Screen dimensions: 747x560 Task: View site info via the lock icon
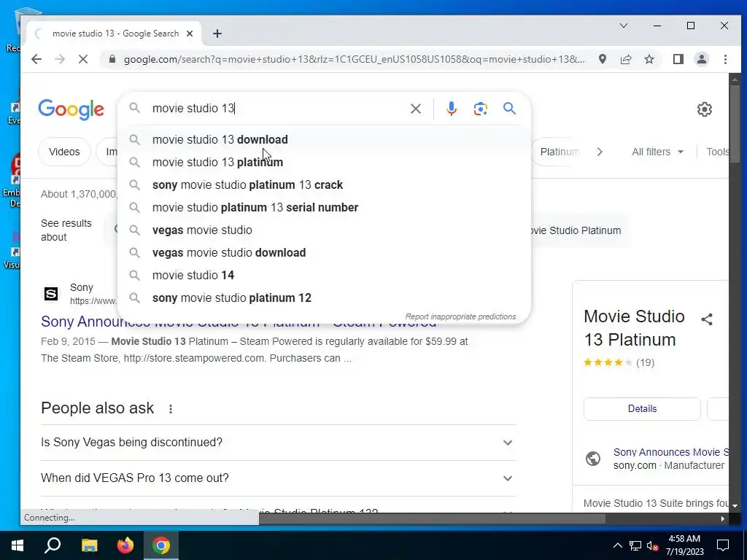pos(112,59)
